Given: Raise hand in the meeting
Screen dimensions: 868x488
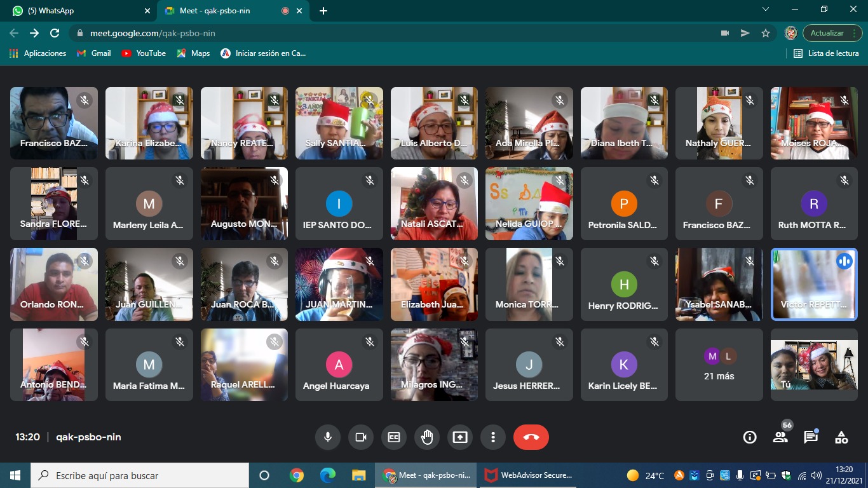Looking at the screenshot, I should point(427,437).
